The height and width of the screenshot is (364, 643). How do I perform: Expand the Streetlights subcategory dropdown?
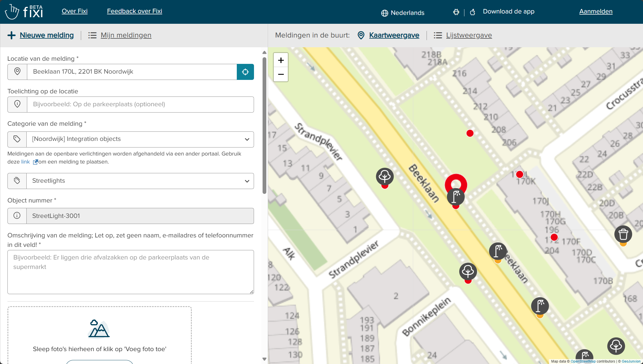[140, 181]
